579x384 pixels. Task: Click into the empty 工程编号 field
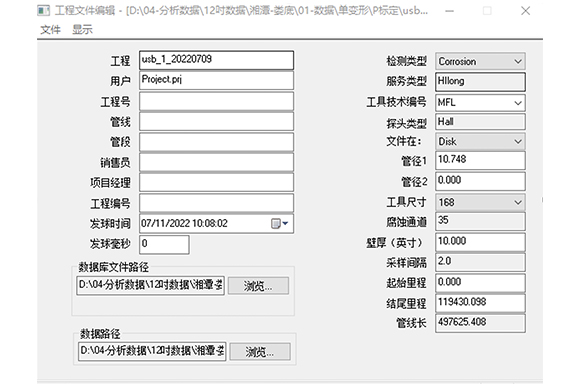(x=216, y=203)
